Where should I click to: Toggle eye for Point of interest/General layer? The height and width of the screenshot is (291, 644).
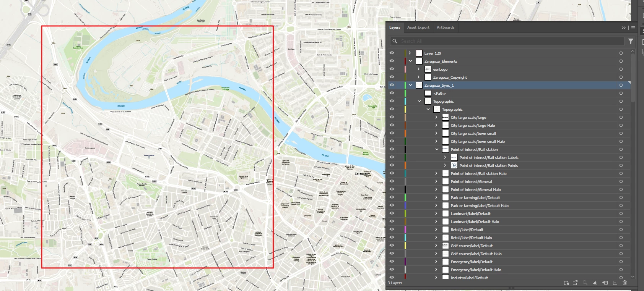click(392, 181)
